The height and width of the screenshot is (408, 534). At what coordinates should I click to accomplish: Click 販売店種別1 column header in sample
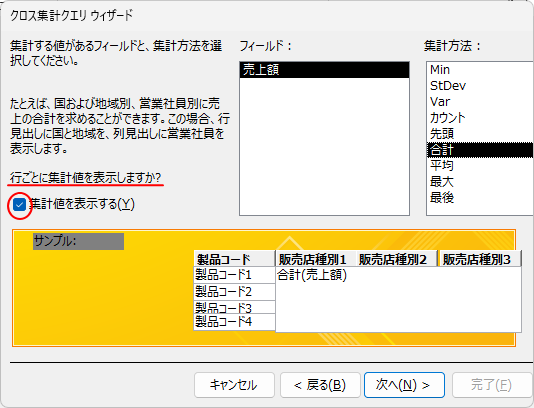(x=316, y=259)
